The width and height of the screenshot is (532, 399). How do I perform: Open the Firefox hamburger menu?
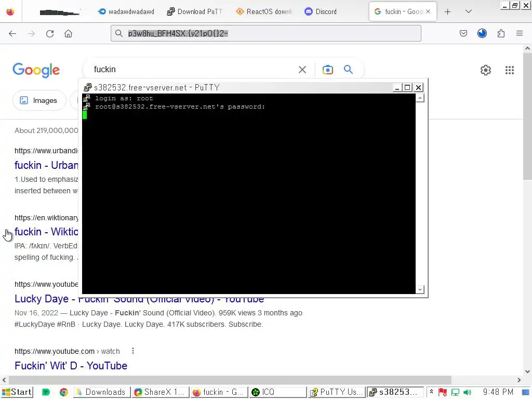point(520,33)
